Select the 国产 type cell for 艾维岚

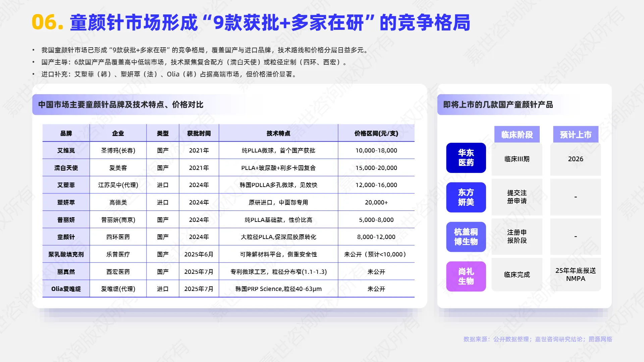pyautogui.click(x=163, y=150)
